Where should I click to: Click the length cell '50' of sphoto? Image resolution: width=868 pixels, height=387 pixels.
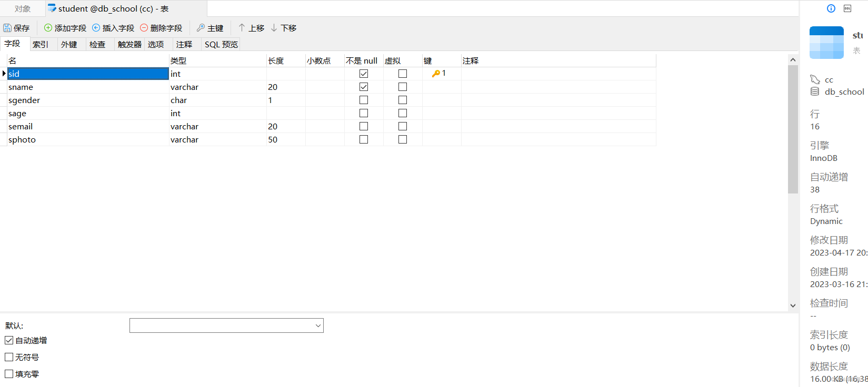tap(286, 139)
